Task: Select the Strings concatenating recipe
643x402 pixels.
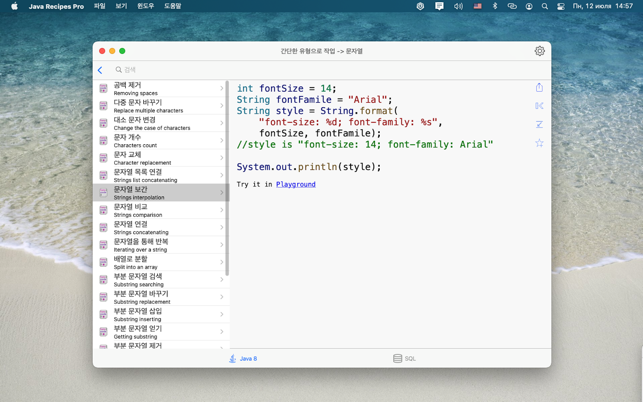Action: click(x=161, y=227)
